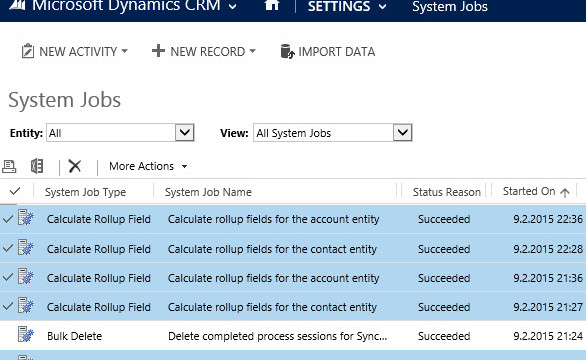Click Succeeded status in the 21:36 row

444,278
